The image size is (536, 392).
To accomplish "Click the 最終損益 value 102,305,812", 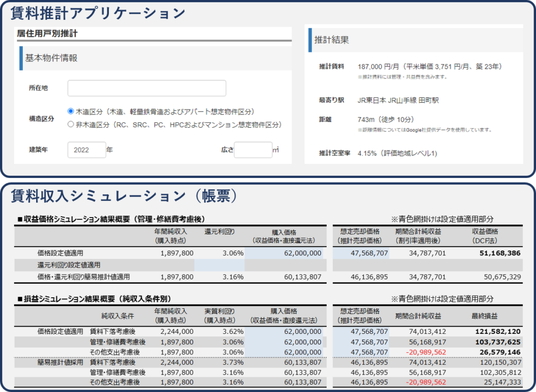I will click(500, 372).
